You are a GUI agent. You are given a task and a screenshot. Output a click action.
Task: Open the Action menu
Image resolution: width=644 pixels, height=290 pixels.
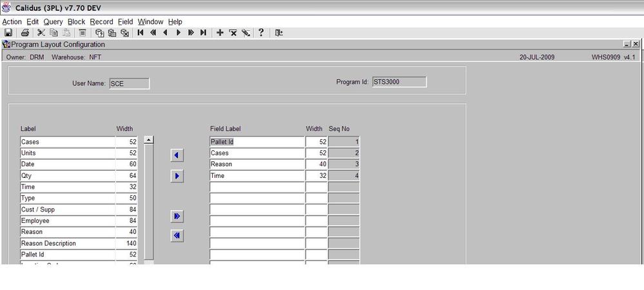pyautogui.click(x=12, y=22)
